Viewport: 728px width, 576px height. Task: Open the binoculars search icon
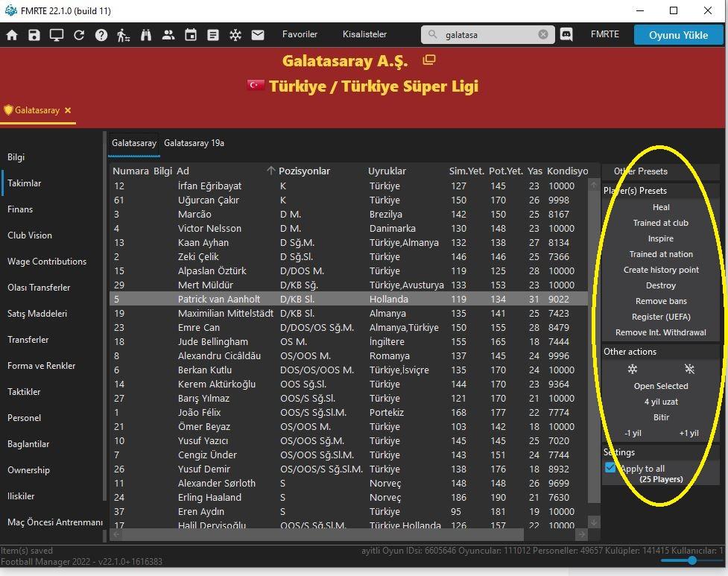click(x=146, y=35)
